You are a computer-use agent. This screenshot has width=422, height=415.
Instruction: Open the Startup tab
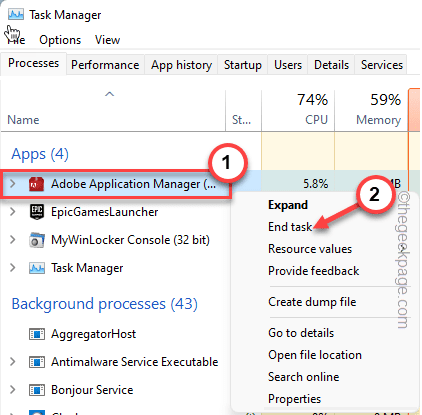(243, 65)
